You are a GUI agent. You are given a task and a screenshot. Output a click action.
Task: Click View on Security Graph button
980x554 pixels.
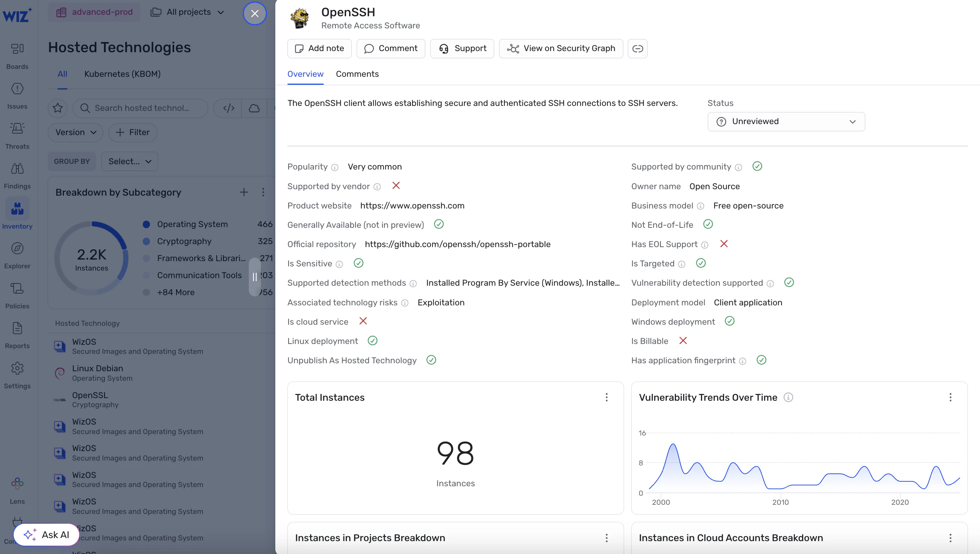coord(561,48)
